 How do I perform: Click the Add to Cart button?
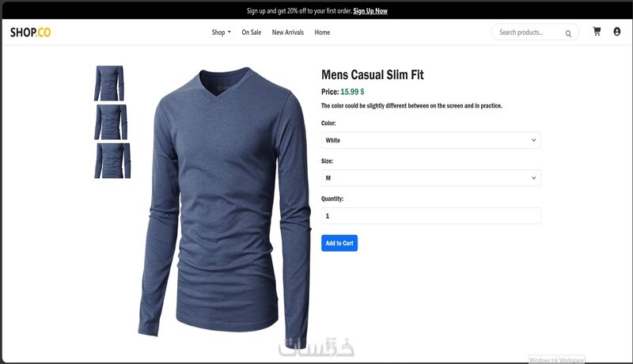pos(339,243)
